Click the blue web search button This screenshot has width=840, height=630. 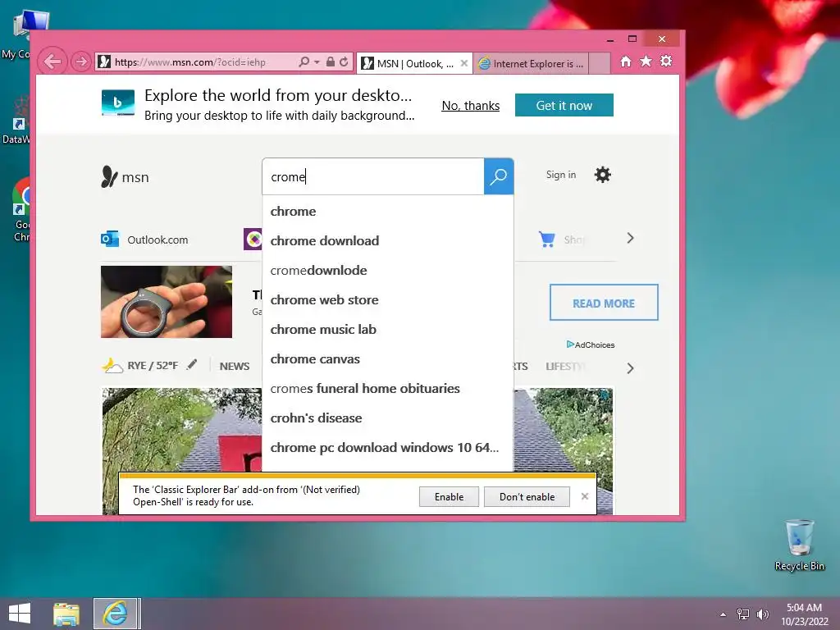[x=499, y=176]
